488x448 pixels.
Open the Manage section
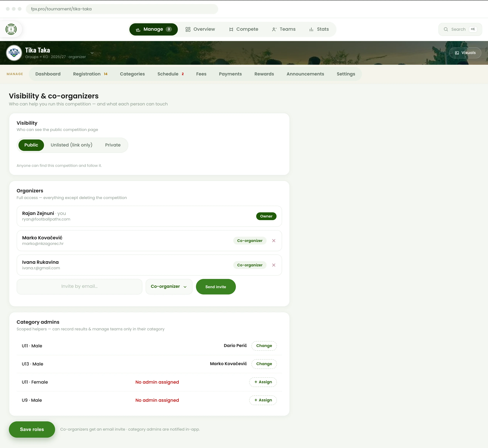(154, 29)
